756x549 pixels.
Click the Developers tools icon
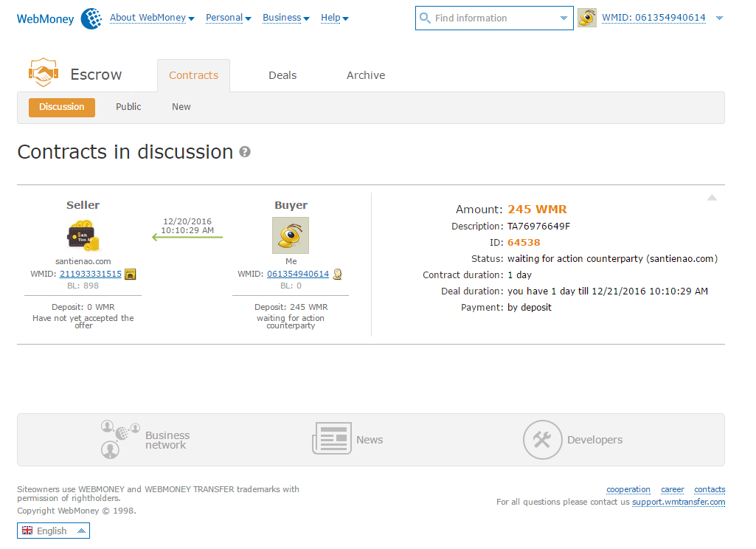tap(542, 440)
